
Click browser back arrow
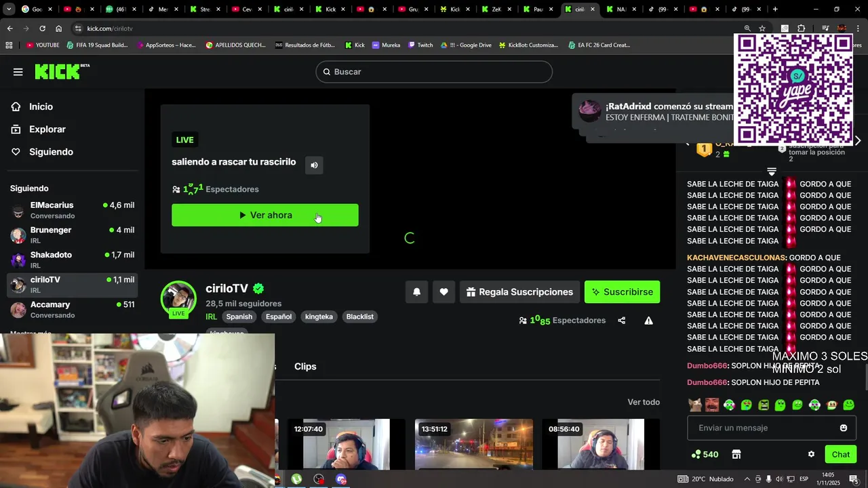tap(9, 28)
